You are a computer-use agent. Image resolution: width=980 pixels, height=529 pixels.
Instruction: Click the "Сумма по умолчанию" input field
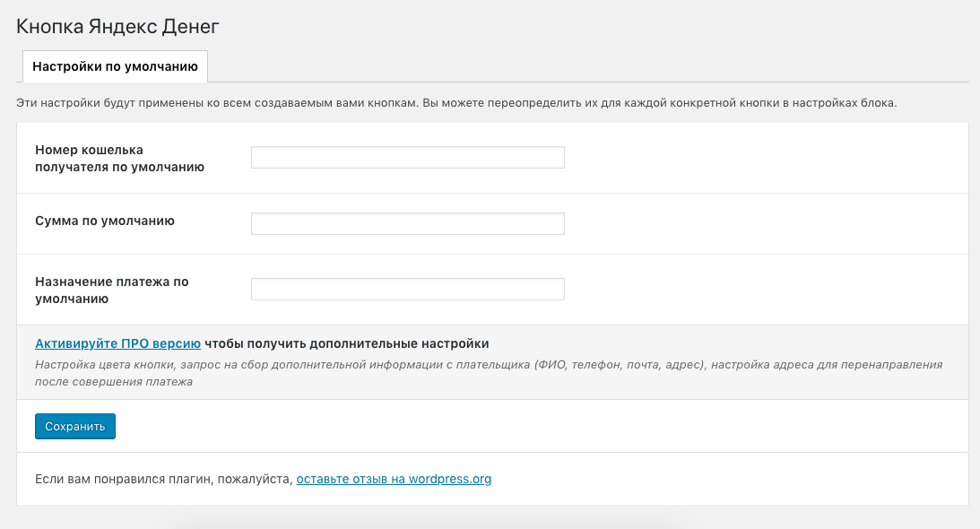pyautogui.click(x=407, y=224)
